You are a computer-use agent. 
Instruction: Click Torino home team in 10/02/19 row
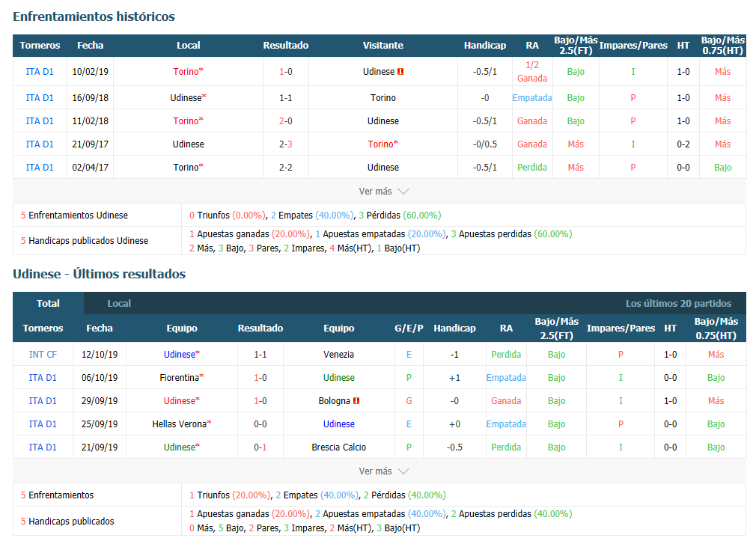pyautogui.click(x=188, y=71)
